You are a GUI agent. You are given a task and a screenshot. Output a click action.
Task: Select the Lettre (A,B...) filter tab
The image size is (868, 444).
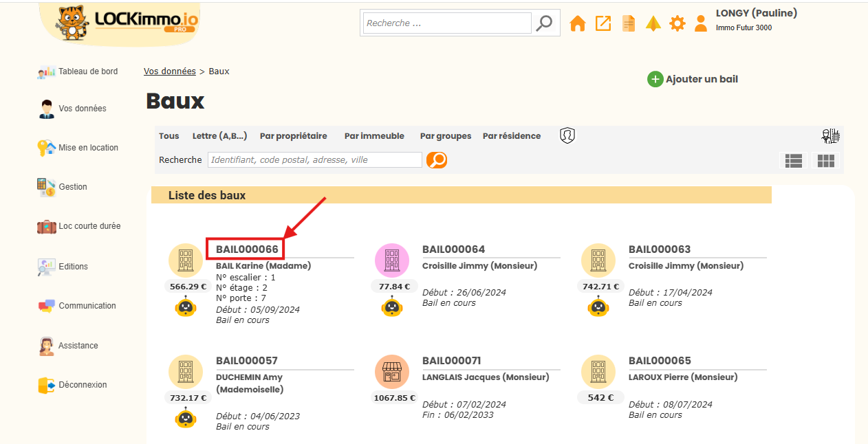(219, 136)
